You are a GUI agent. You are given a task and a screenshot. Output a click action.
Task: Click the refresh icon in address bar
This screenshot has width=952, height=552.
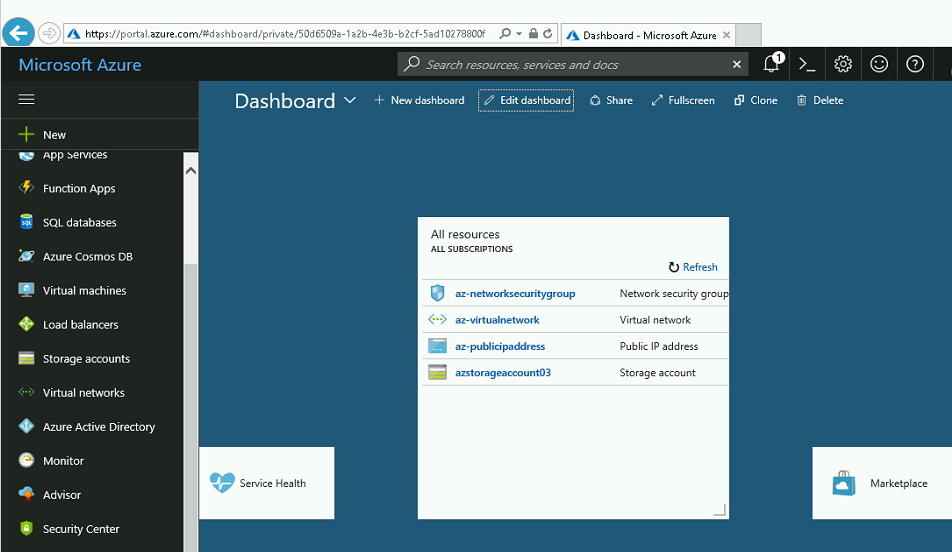548,33
